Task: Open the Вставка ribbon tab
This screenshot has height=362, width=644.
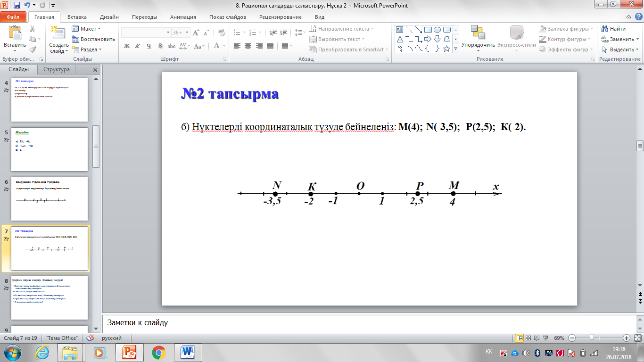Action: tap(77, 17)
